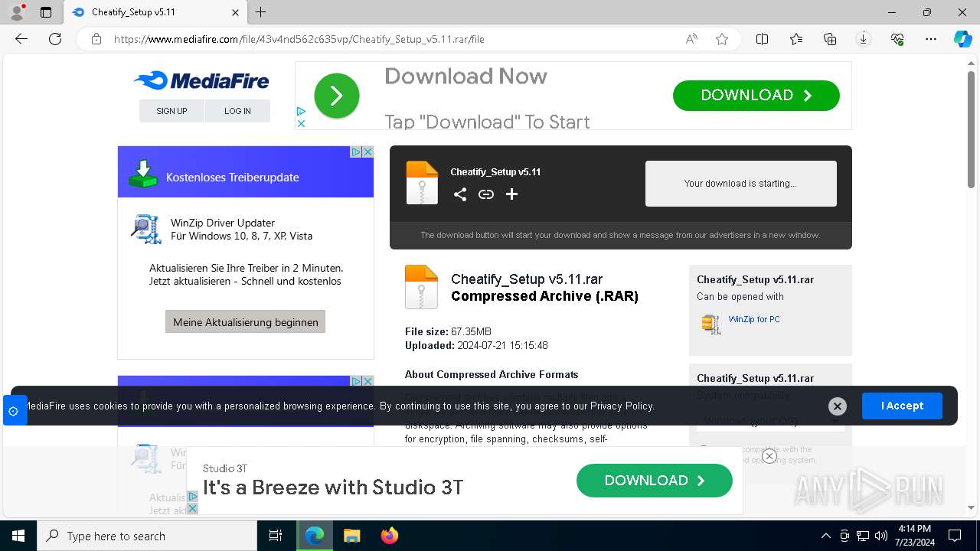Open the volume control in the tray

point(881,536)
